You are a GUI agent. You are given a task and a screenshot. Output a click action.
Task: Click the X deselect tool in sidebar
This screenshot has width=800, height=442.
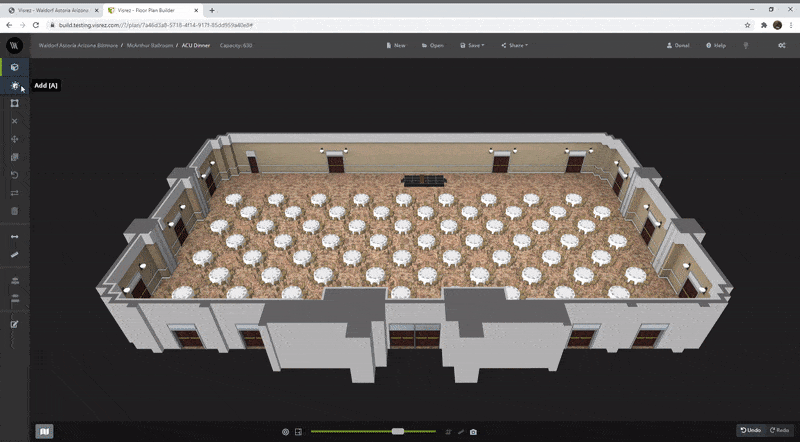pos(14,121)
